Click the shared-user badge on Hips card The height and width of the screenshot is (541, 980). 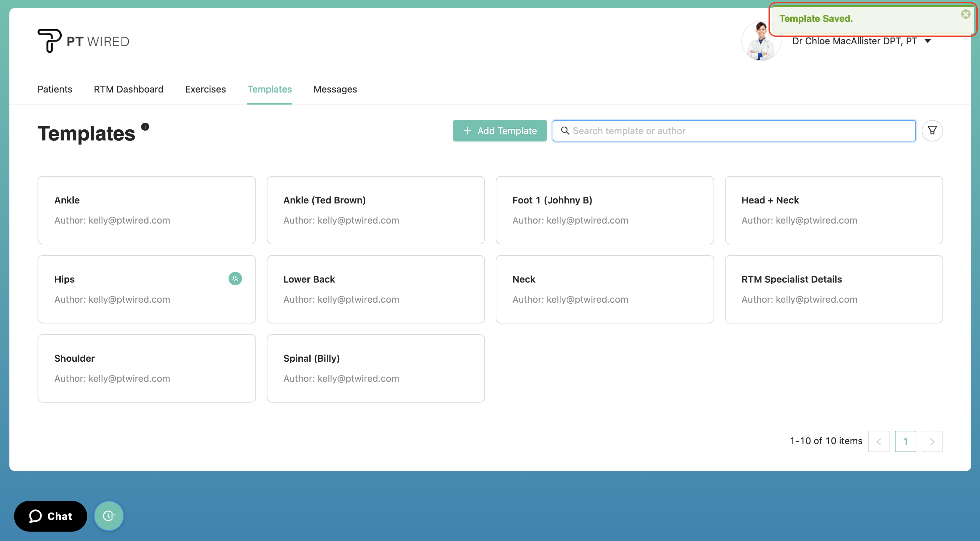[235, 279]
